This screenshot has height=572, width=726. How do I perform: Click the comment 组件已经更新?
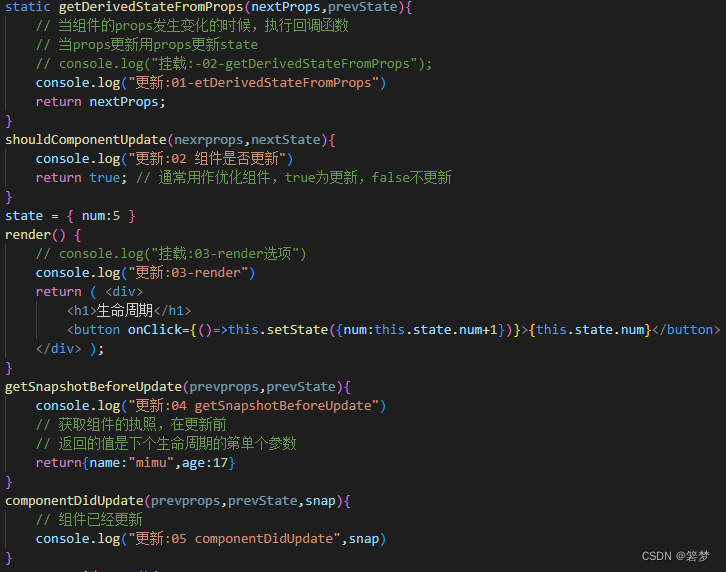(89, 520)
